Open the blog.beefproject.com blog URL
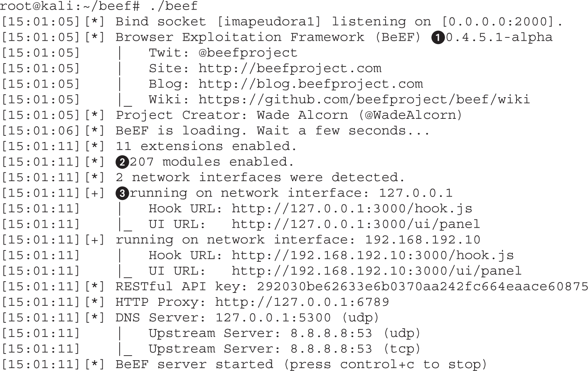Image resolution: width=588 pixels, height=371 pixels. point(310,84)
